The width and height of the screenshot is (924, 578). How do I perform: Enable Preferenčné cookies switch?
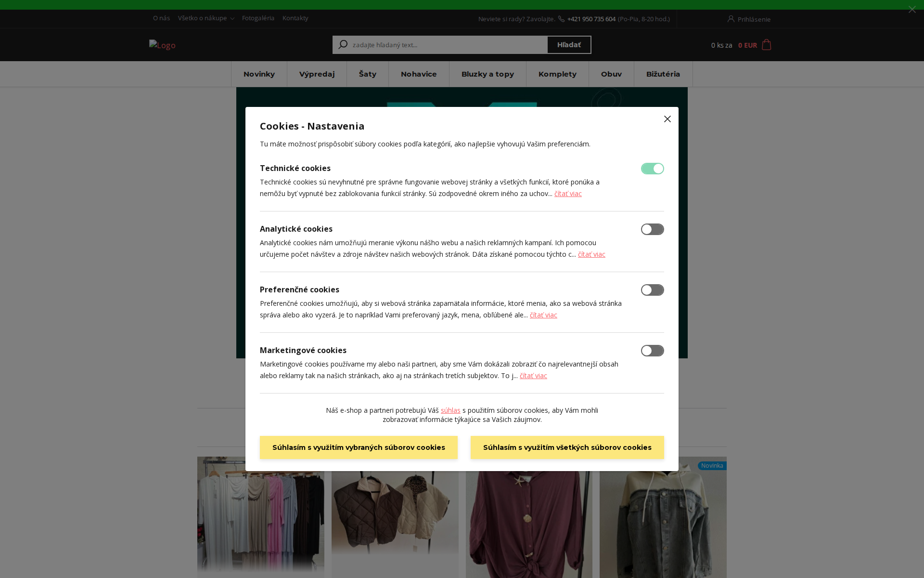(652, 290)
